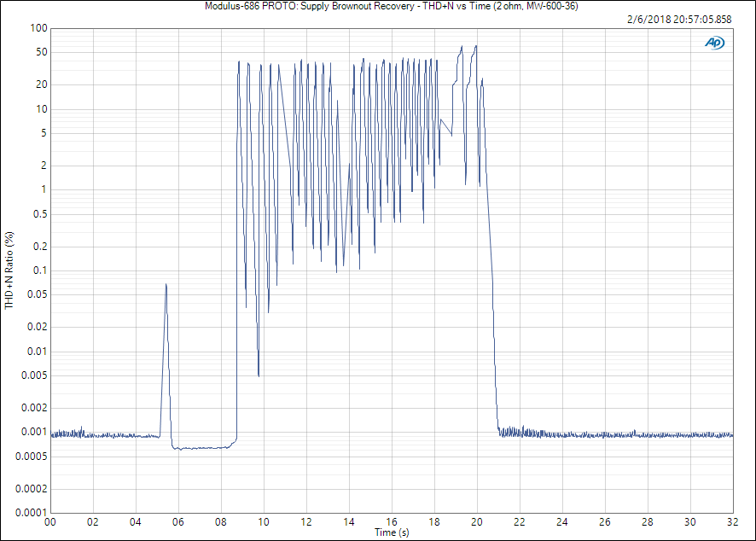
Task: Click the x-axis tick label 32
Action: point(732,522)
